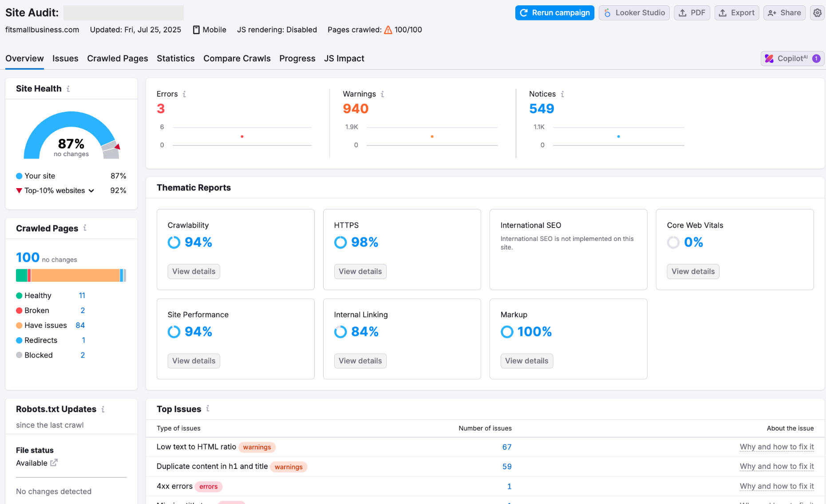This screenshot has width=826, height=504.
Task: Open the settings gear icon
Action: (x=817, y=13)
